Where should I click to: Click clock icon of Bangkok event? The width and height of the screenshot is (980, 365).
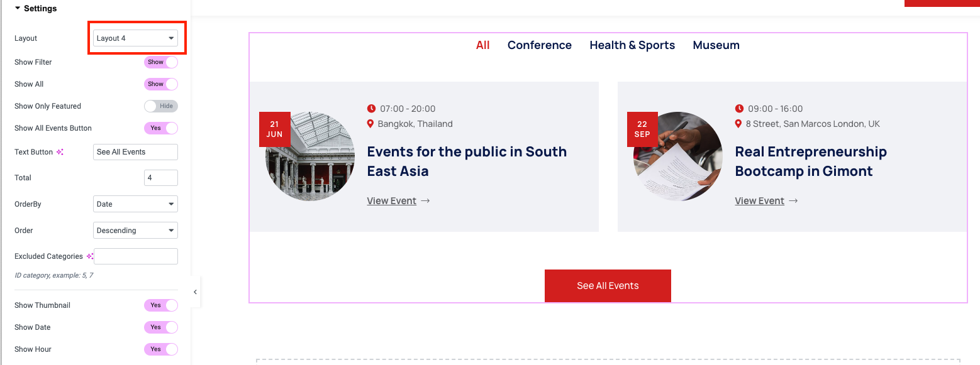(371, 109)
